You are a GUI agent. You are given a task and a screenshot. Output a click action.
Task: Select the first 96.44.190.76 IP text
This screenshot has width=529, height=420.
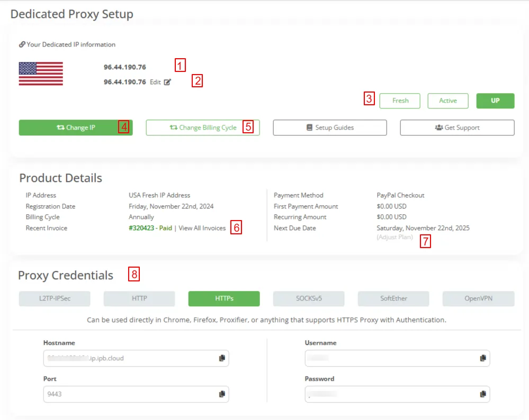(x=125, y=67)
